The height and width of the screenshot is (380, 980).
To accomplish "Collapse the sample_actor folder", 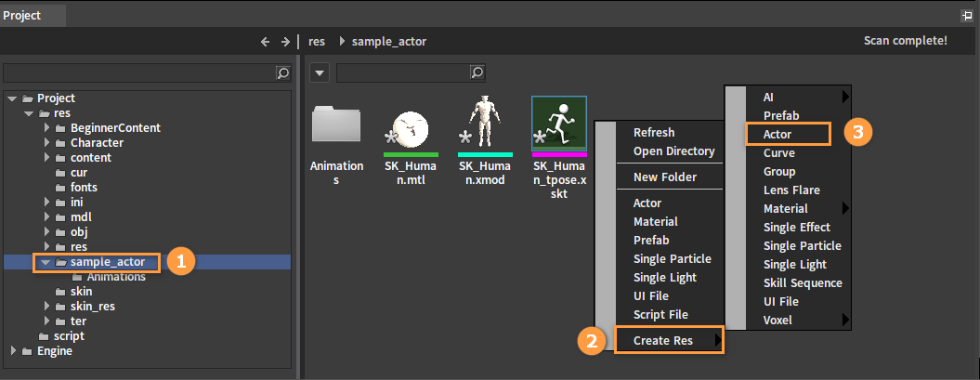I will (45, 263).
